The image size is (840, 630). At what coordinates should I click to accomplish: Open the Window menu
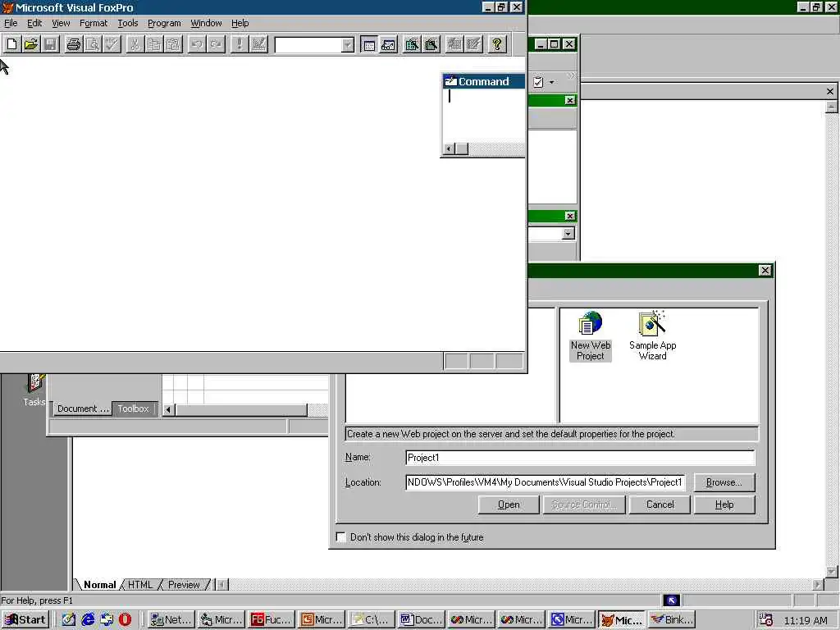206,23
